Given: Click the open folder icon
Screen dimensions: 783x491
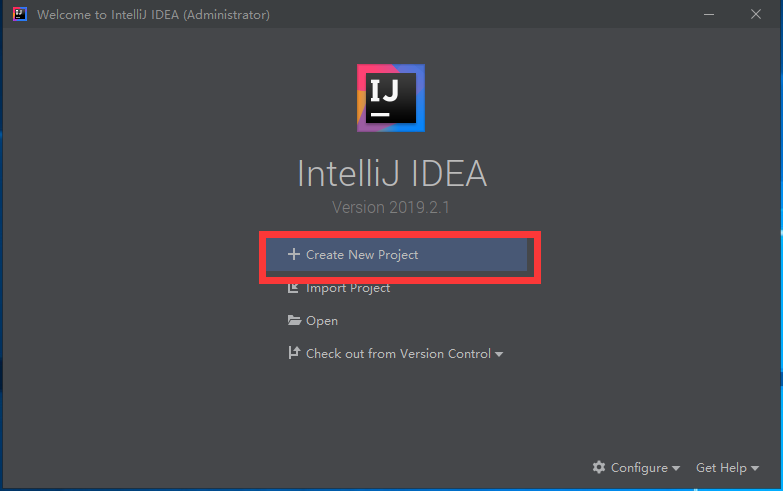Looking at the screenshot, I should click(294, 320).
